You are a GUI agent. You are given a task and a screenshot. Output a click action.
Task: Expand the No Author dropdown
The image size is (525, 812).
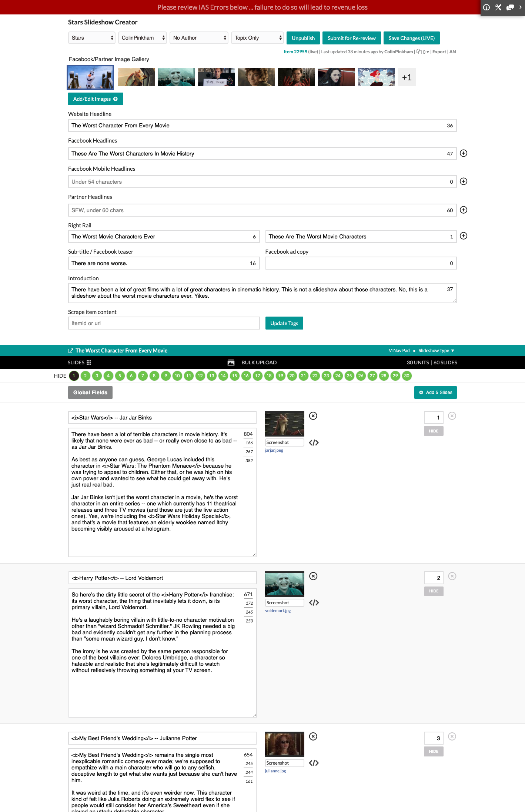pyautogui.click(x=199, y=38)
